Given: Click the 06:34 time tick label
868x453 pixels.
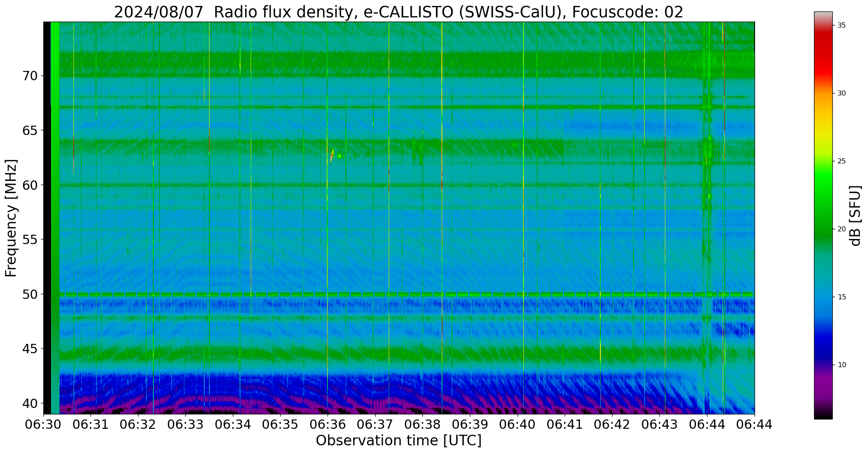Looking at the screenshot, I should [x=233, y=424].
